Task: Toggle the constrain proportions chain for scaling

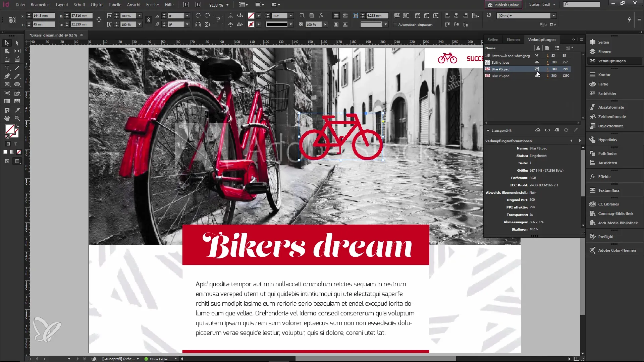Action: 148,20
